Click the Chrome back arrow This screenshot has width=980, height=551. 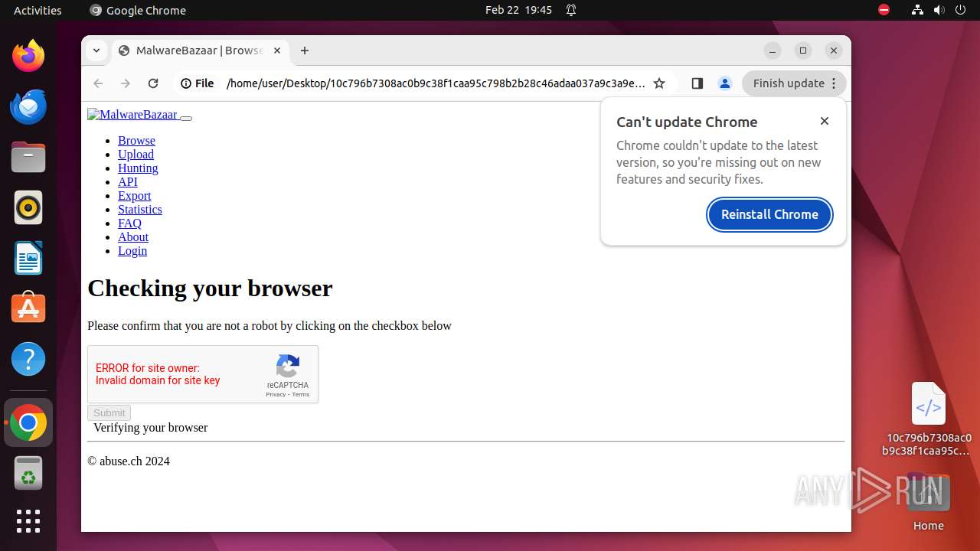click(x=98, y=83)
